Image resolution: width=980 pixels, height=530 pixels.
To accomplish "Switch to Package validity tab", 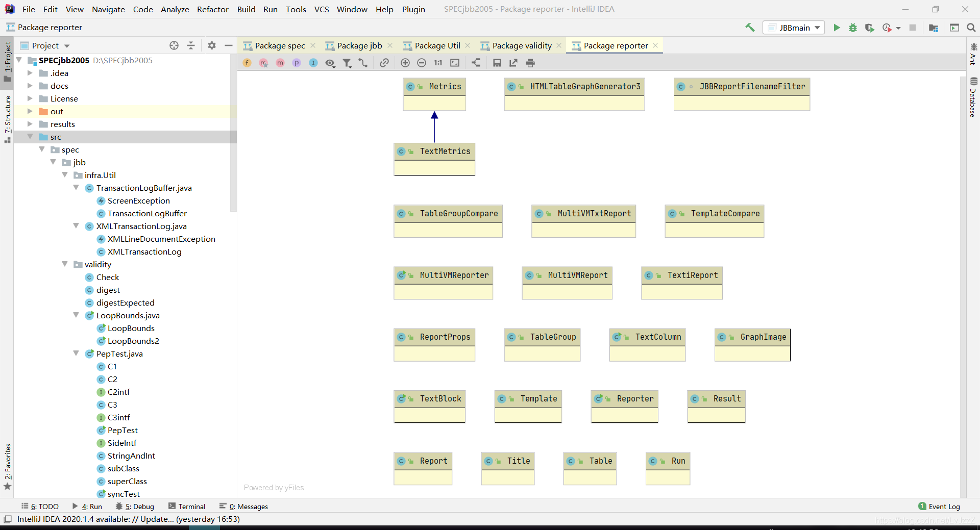I will [522, 45].
